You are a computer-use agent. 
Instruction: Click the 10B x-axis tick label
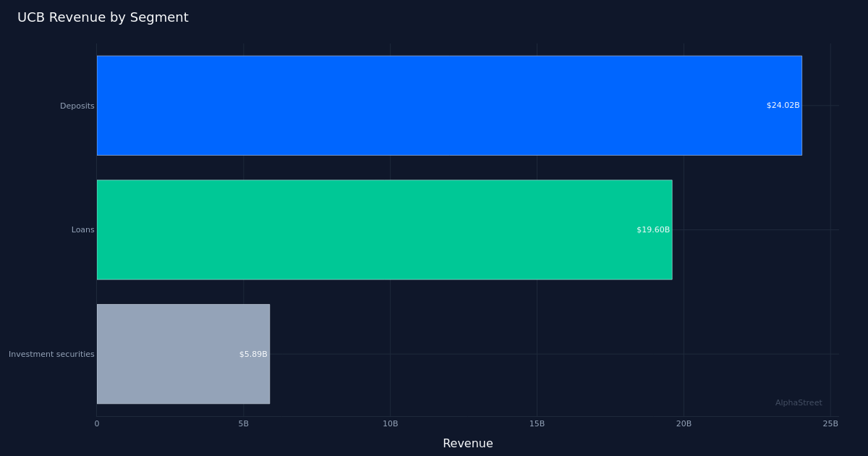coord(391,424)
